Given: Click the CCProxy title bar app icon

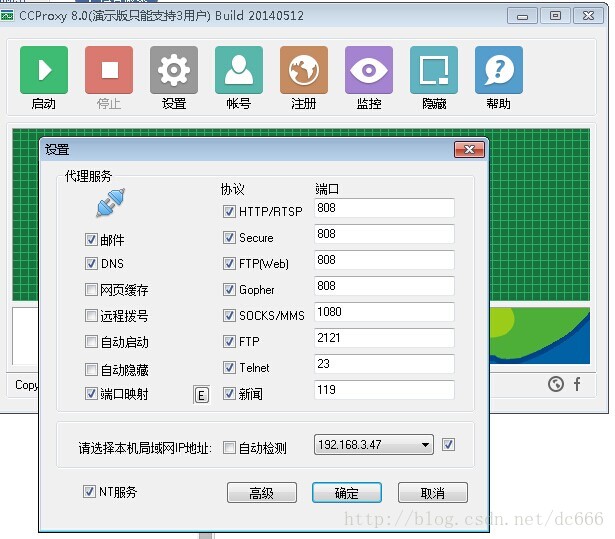Looking at the screenshot, I should click(x=7, y=16).
